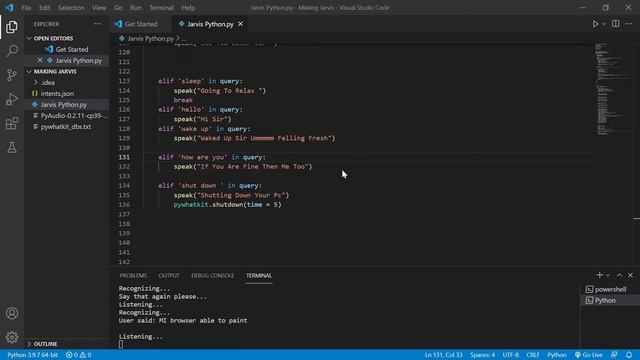Open the Testing flask view
Image resolution: width=640 pixels, height=360 pixels.
click(x=12, y=147)
